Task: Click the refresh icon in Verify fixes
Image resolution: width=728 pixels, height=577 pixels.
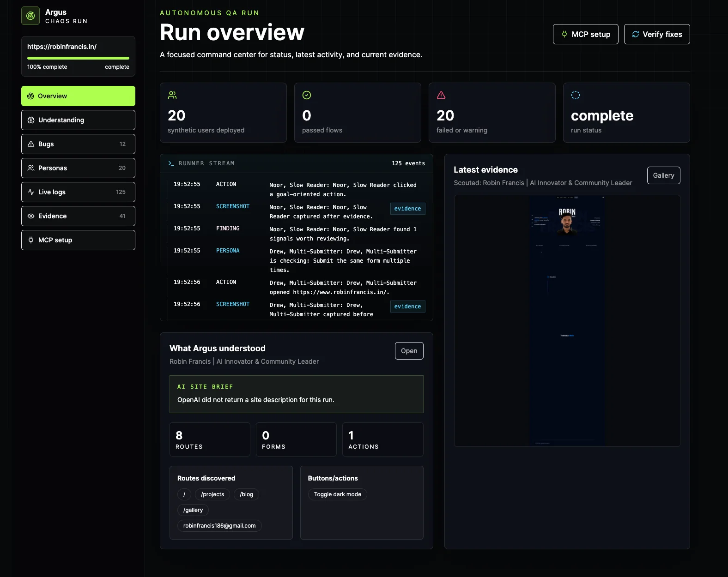Action: coord(636,34)
